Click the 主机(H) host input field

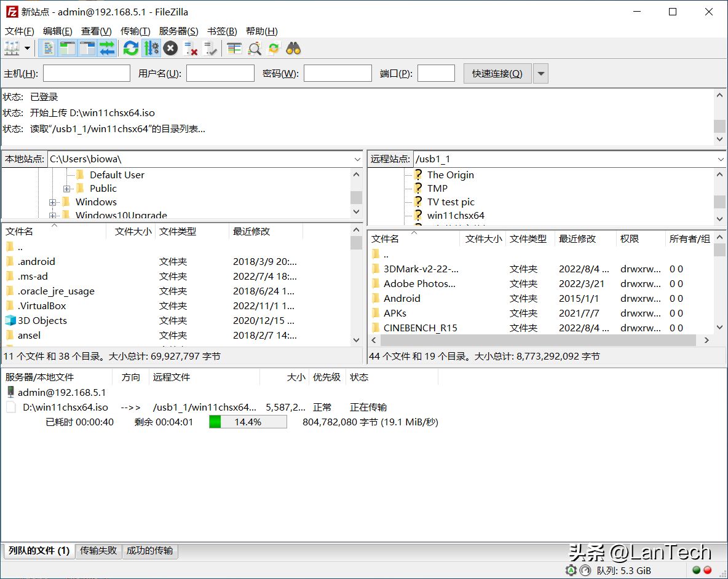click(x=86, y=74)
